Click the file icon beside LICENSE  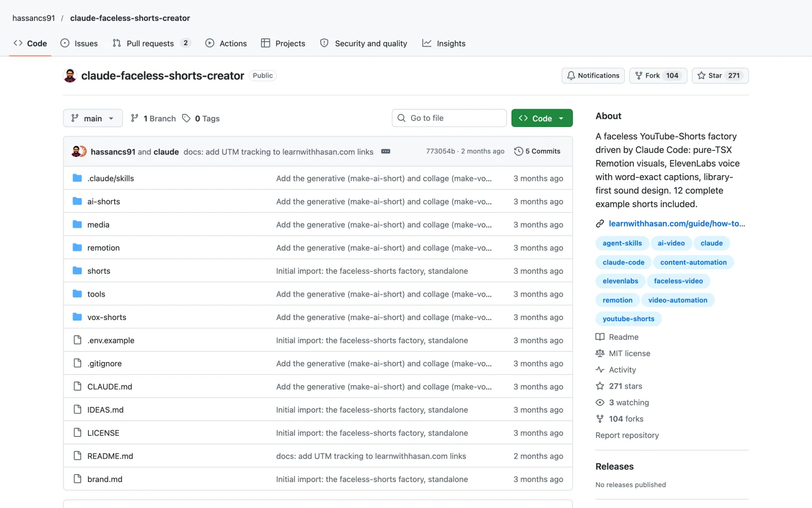click(x=77, y=433)
